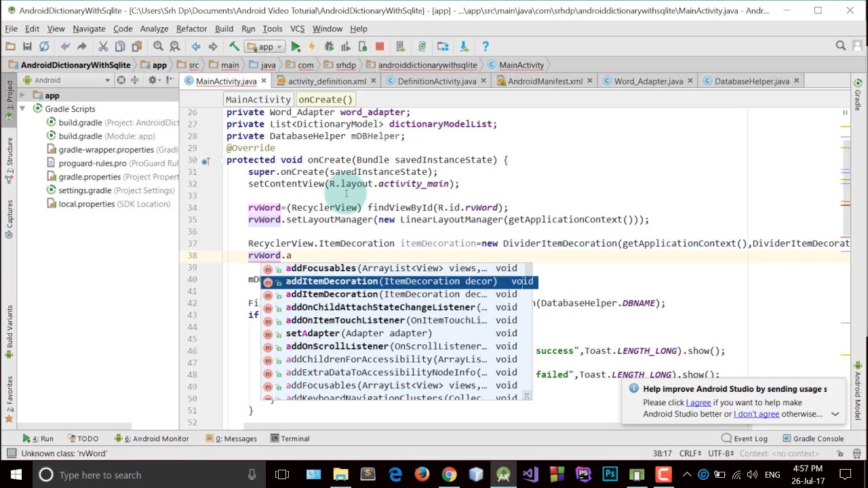Collapse the Gradle Scripts tree node
Image resolution: width=868 pixels, height=488 pixels.
point(22,108)
